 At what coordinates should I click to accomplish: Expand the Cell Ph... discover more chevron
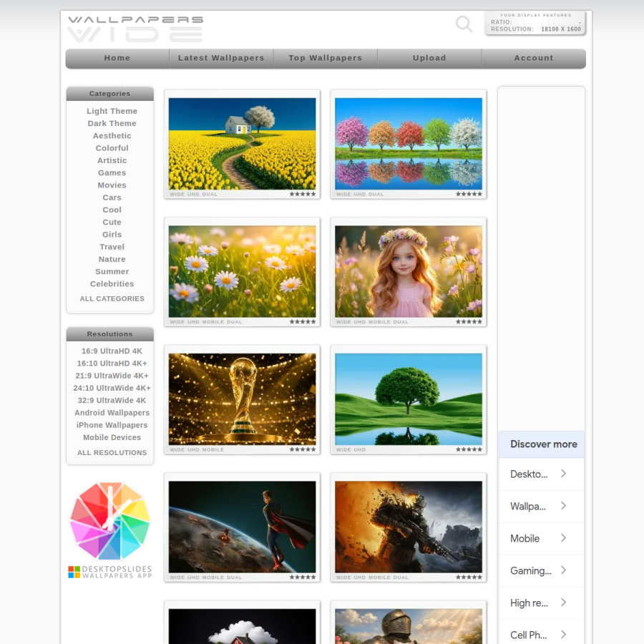[x=564, y=635]
